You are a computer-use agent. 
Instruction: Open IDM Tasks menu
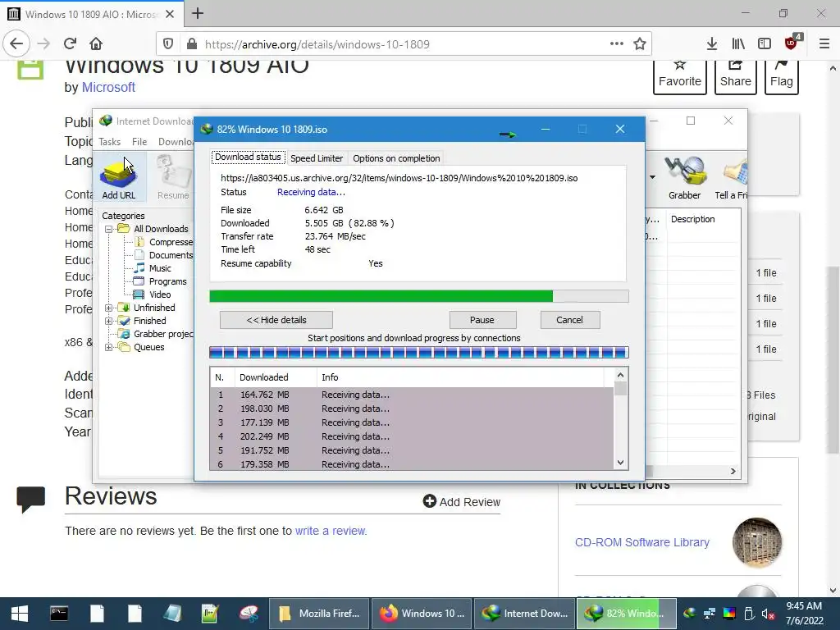pos(109,141)
